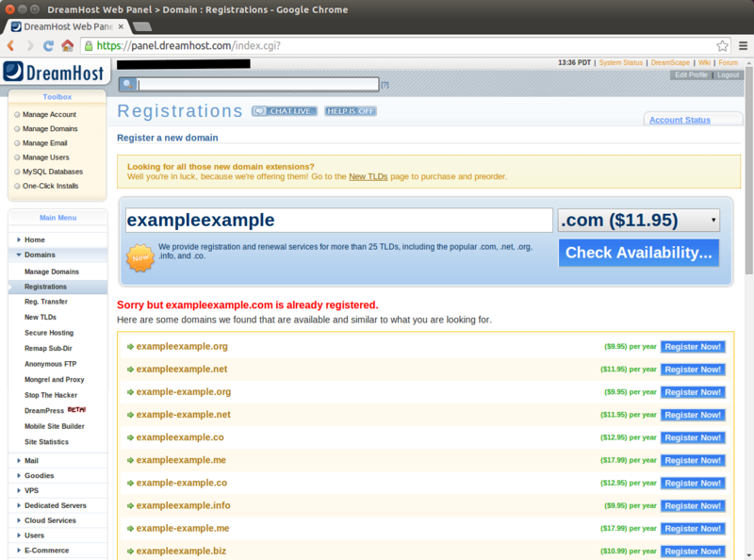The image size is (754, 560).
Task: Expand the Goodies menu section
Action: [x=19, y=475]
